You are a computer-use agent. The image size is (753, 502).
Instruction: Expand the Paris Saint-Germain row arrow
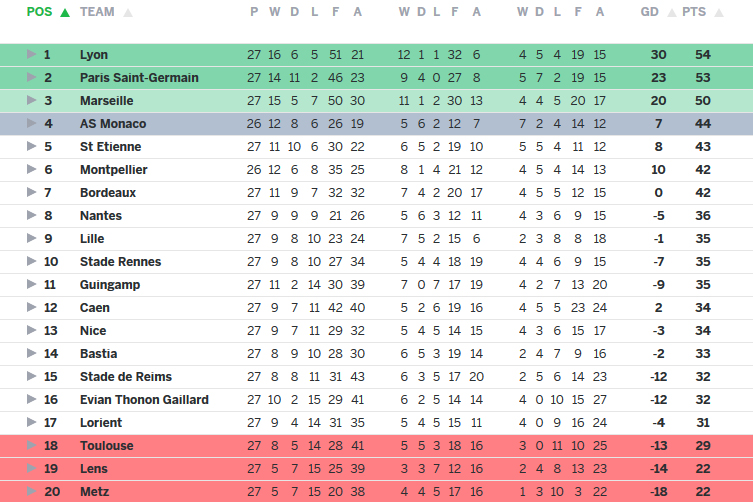pos(31,78)
